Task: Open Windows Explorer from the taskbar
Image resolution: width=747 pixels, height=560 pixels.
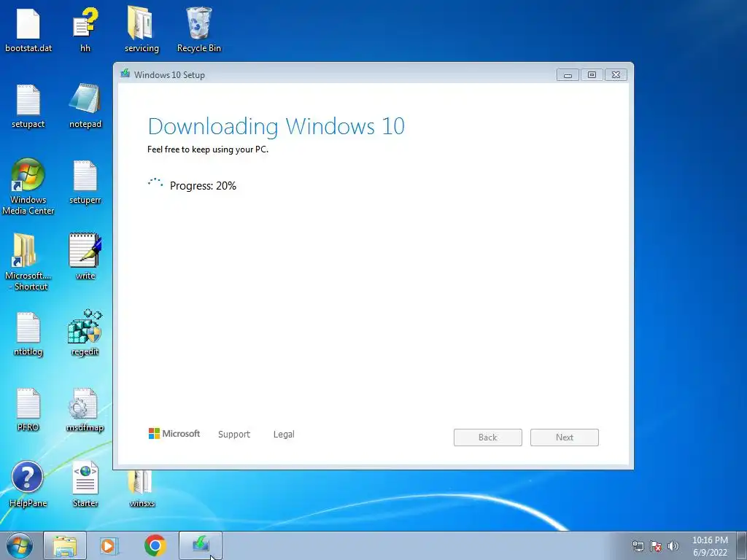Action: click(65, 545)
